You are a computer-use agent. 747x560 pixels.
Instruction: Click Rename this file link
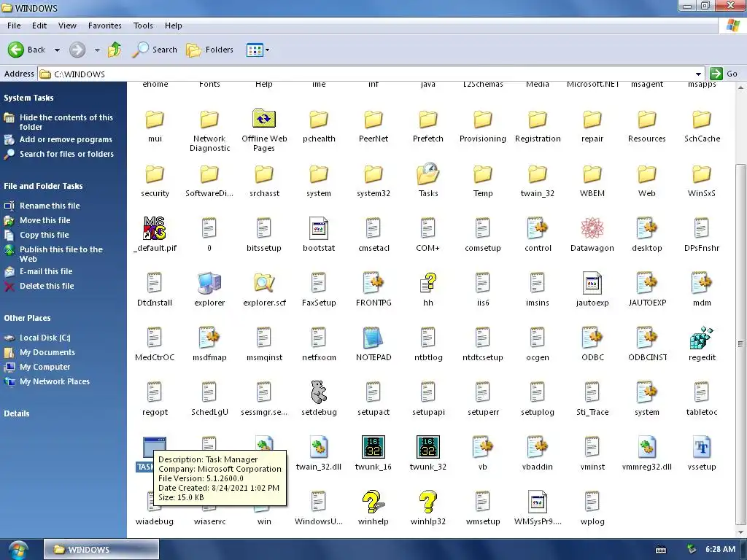point(50,206)
